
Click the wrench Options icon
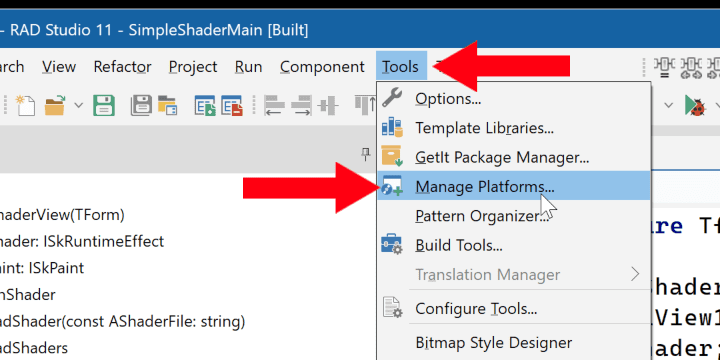(x=392, y=98)
